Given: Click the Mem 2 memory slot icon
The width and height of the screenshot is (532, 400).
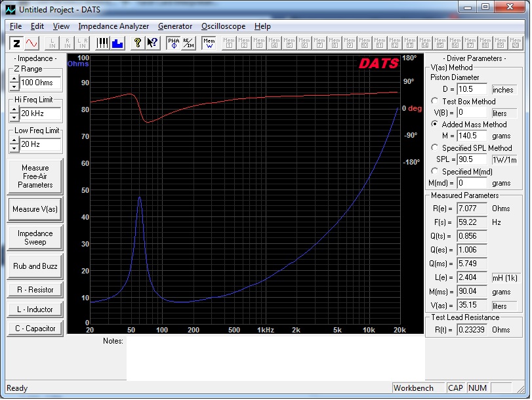Looking at the screenshot, I should click(244, 43).
